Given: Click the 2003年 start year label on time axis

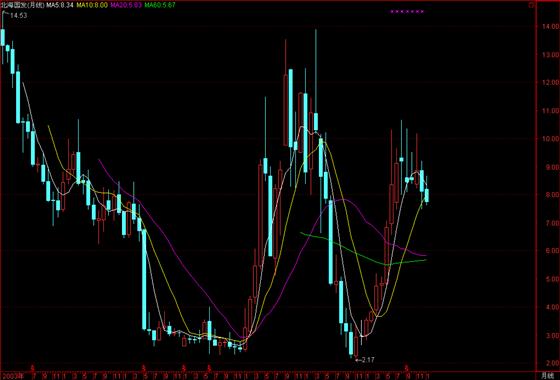Looking at the screenshot, I should pos(7,376).
